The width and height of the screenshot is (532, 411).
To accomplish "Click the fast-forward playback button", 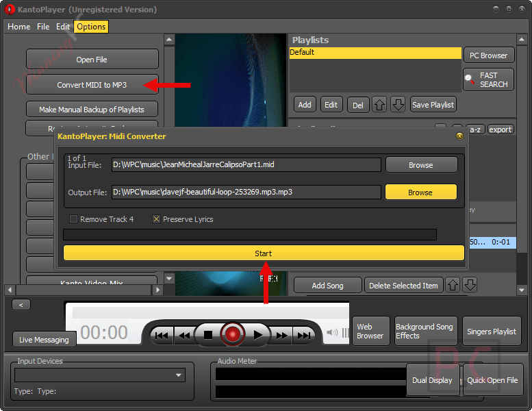I will point(281,336).
